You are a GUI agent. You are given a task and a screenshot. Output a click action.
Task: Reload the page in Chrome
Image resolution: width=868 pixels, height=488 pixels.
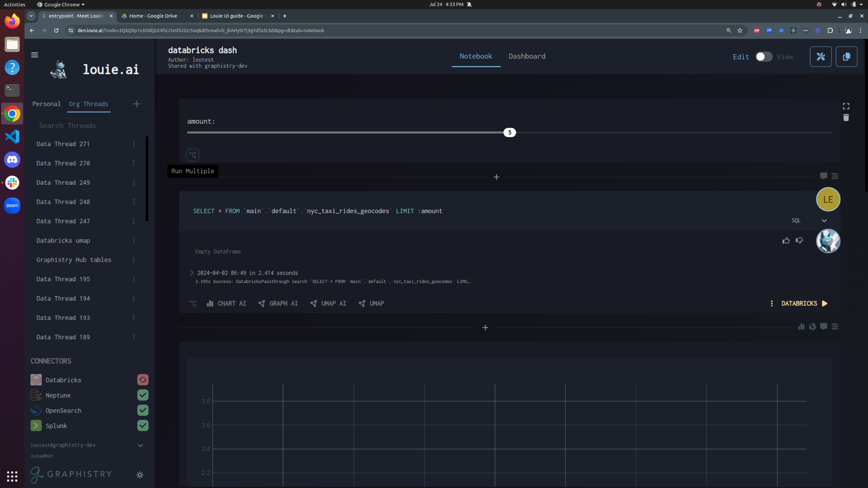56,30
